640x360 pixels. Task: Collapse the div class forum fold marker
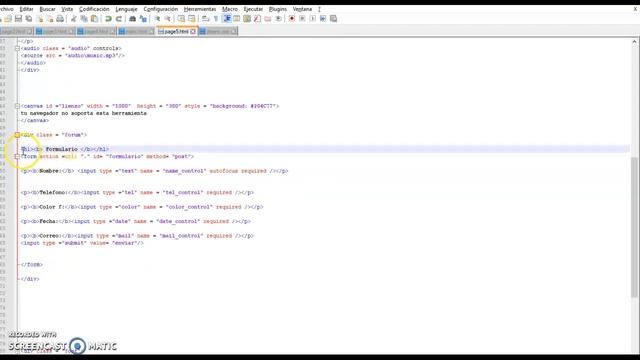coord(17,135)
